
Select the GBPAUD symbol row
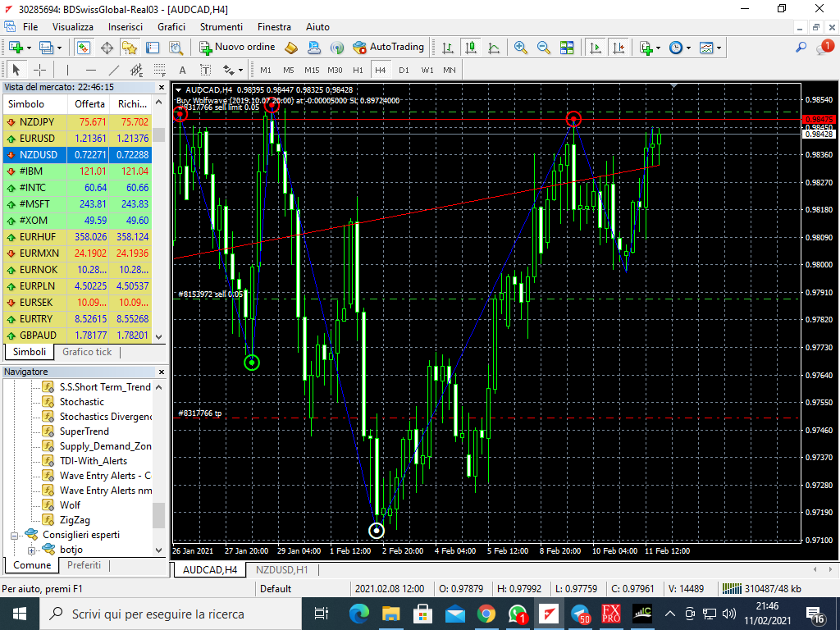[x=77, y=336]
